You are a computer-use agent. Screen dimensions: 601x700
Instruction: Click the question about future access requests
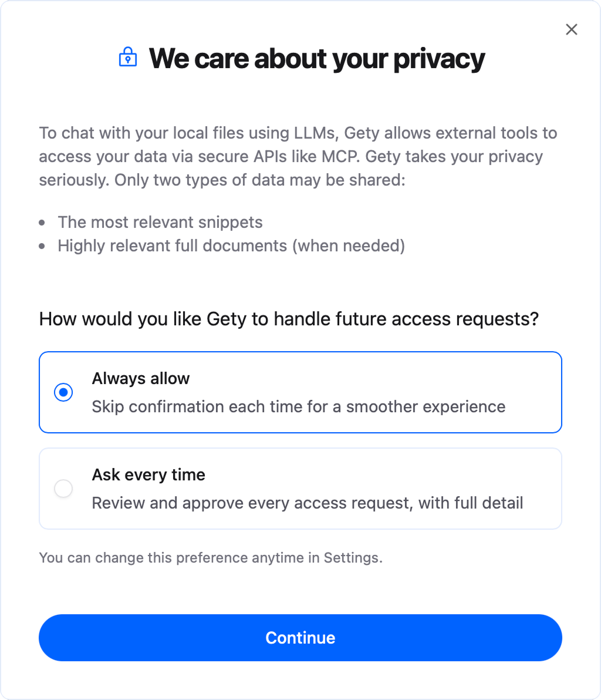[289, 319]
